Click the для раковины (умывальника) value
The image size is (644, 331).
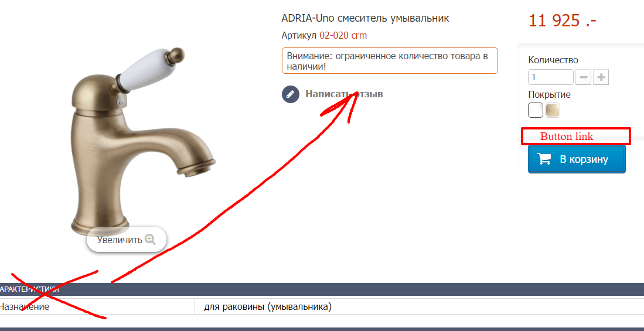coord(268,307)
